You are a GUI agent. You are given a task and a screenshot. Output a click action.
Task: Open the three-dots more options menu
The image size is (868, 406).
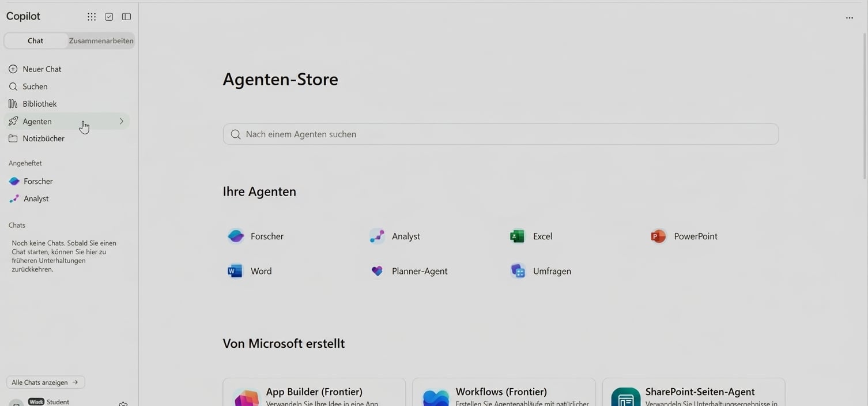(x=850, y=18)
